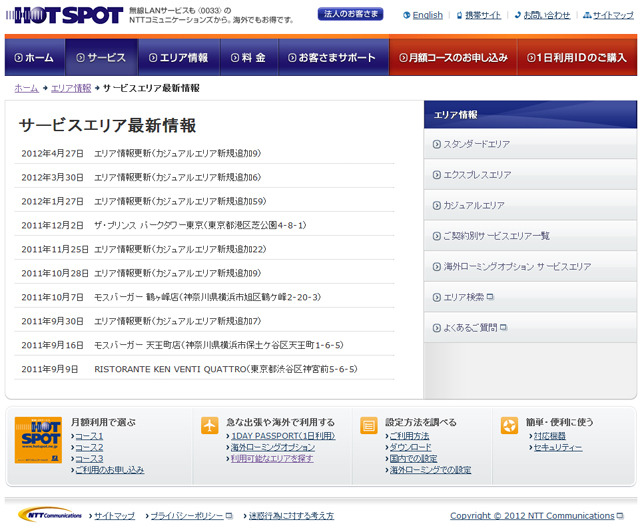
Task: Open the 国内での設定 link
Action: 413,459
